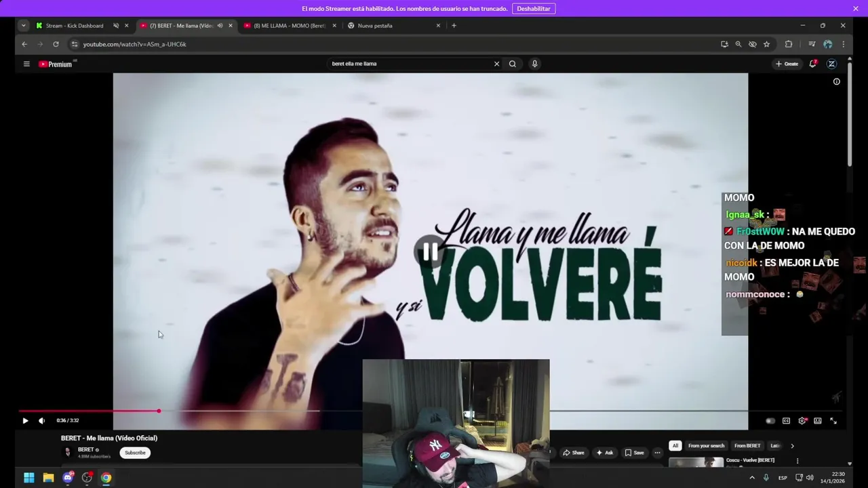Mute the video volume speaker icon
Viewport: 868px width, 488px height.
tap(41, 420)
